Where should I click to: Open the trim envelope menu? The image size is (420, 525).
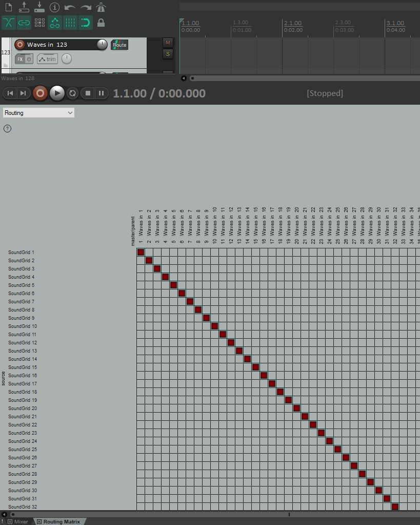pos(47,59)
